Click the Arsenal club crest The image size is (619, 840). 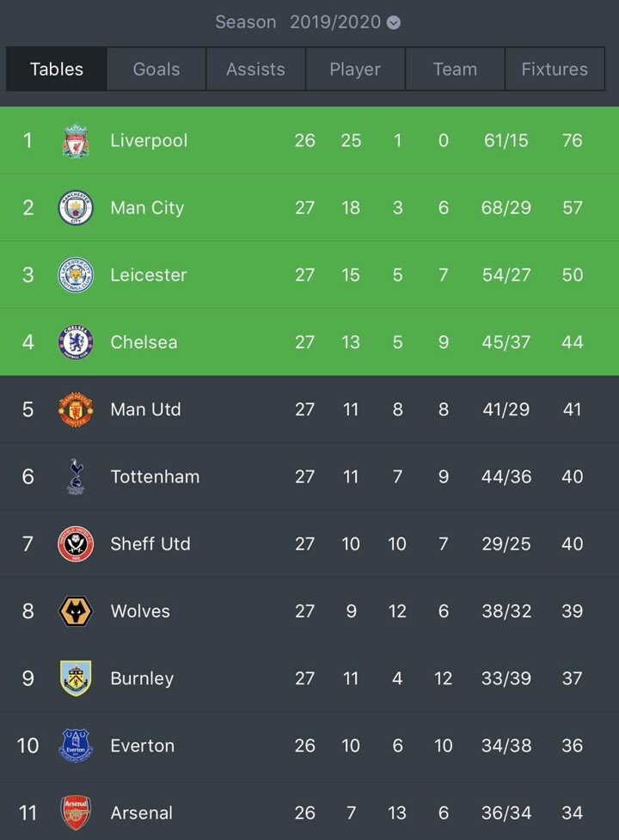click(76, 812)
